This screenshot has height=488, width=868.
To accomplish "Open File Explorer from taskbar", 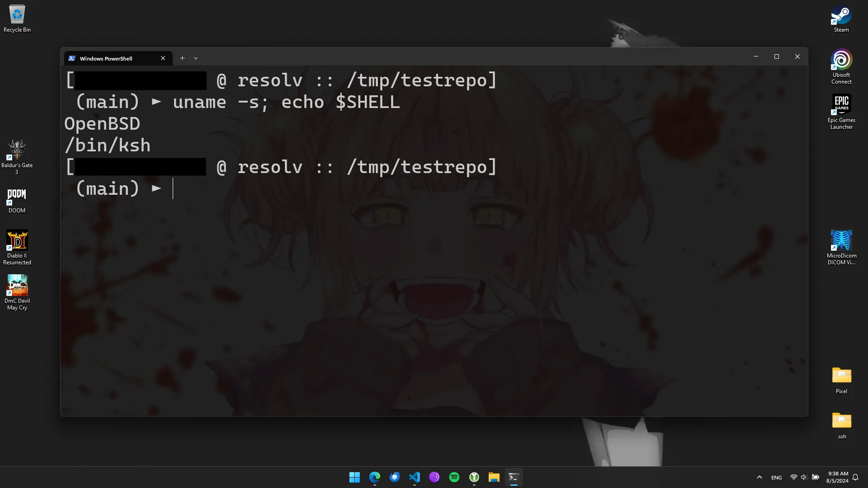I will [x=494, y=477].
